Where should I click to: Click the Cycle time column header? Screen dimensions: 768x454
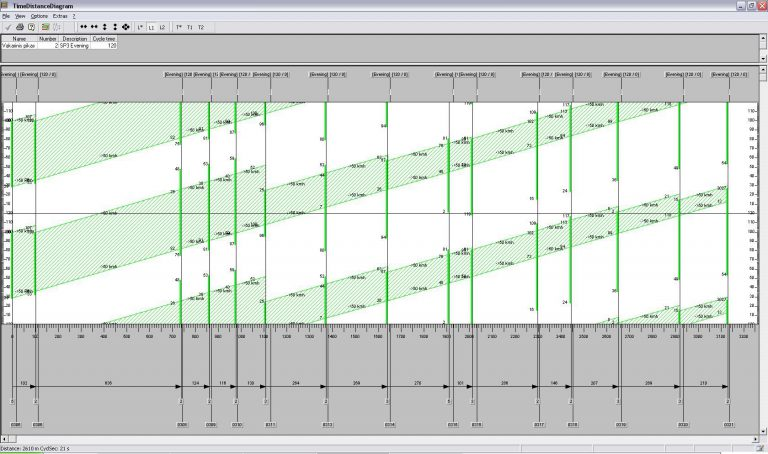pyautogui.click(x=104, y=39)
